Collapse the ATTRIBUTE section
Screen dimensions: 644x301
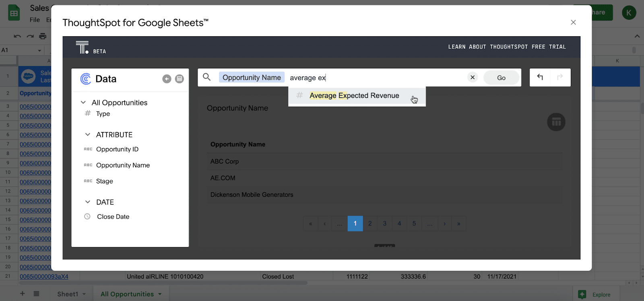(88, 134)
